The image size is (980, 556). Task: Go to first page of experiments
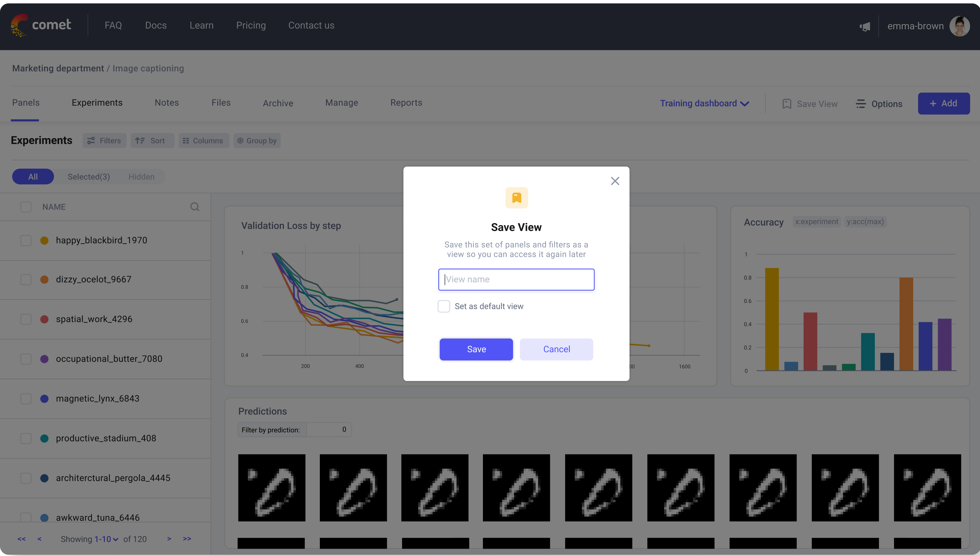[x=21, y=539]
